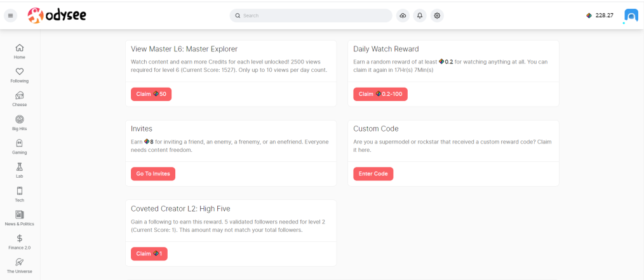The image size is (644, 280).
Task: Click the Go To Invites button
Action: click(x=153, y=174)
